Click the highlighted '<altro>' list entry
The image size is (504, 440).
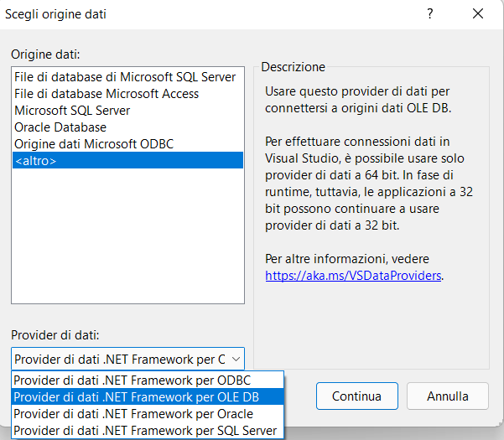127,160
